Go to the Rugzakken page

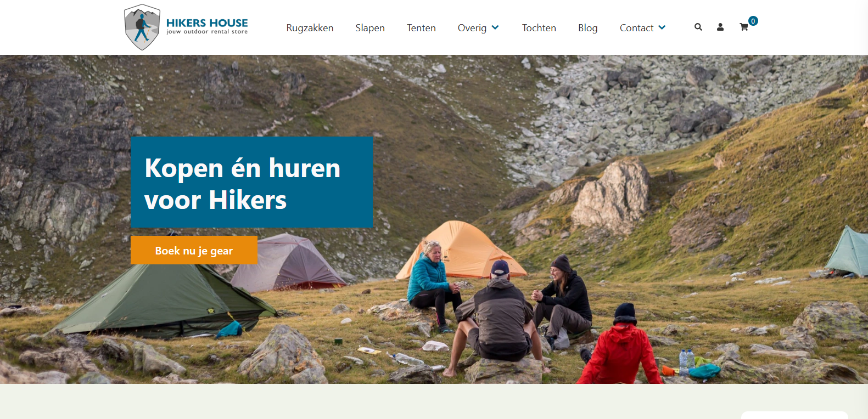tap(310, 28)
